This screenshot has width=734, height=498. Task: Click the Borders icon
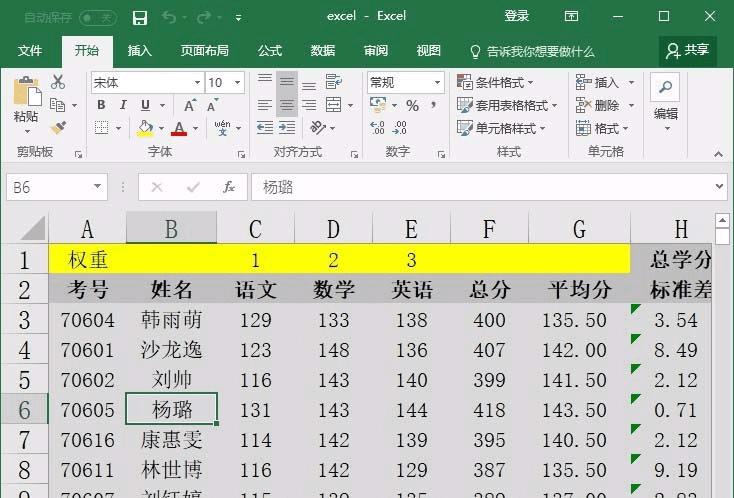click(x=102, y=128)
